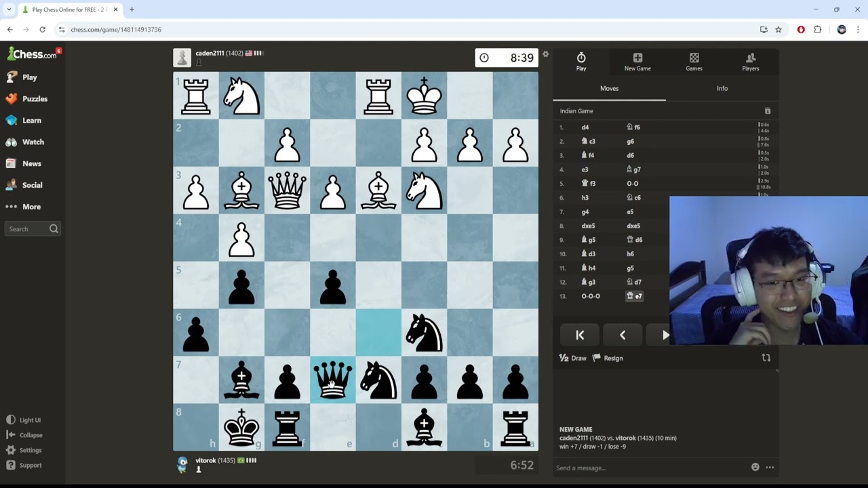The image size is (868, 488).
Task: Click the Opera extension icon
Action: tap(801, 29)
